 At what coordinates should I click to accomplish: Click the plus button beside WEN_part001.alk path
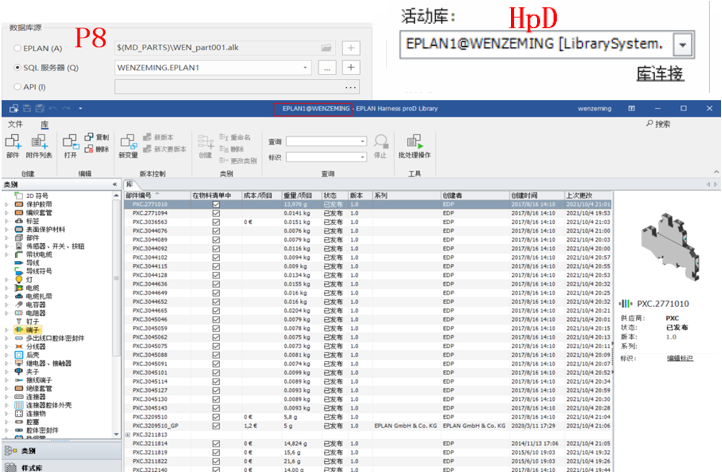click(x=351, y=48)
